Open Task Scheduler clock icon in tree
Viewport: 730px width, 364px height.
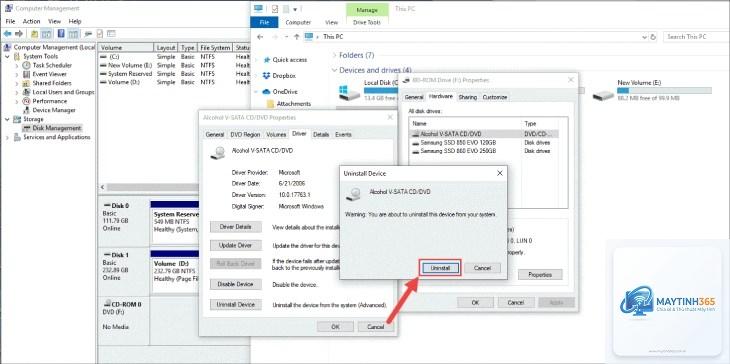pyautogui.click(x=27, y=66)
